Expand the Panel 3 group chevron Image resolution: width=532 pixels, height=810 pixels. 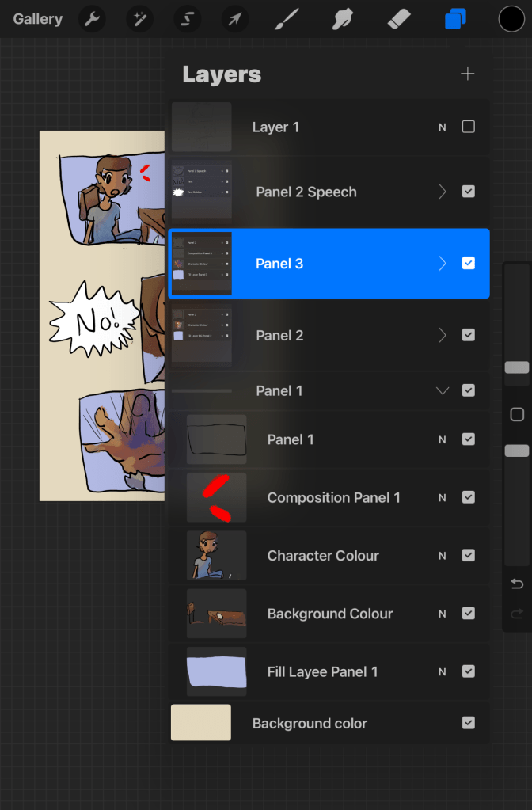[x=443, y=264]
